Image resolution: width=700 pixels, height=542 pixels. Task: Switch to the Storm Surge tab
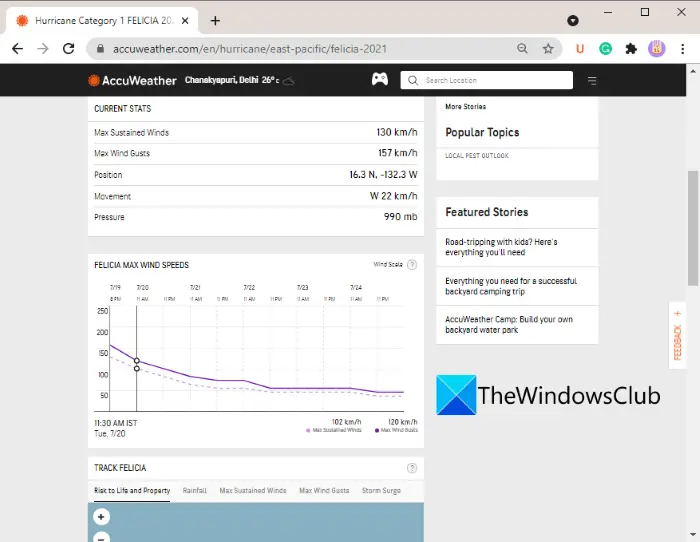click(x=381, y=490)
